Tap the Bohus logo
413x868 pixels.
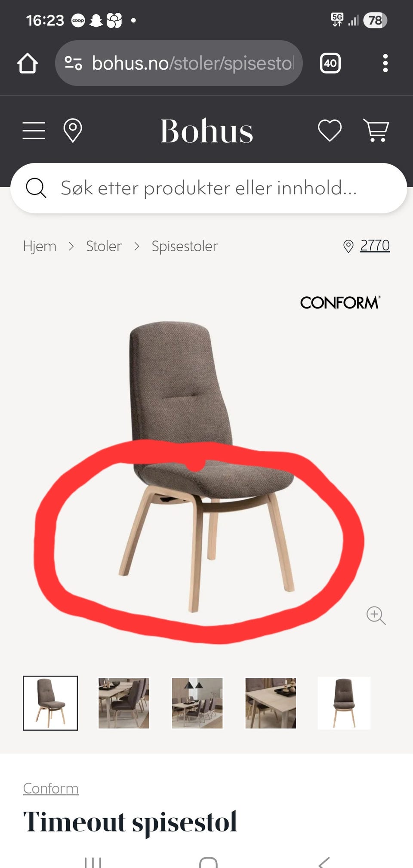[206, 131]
